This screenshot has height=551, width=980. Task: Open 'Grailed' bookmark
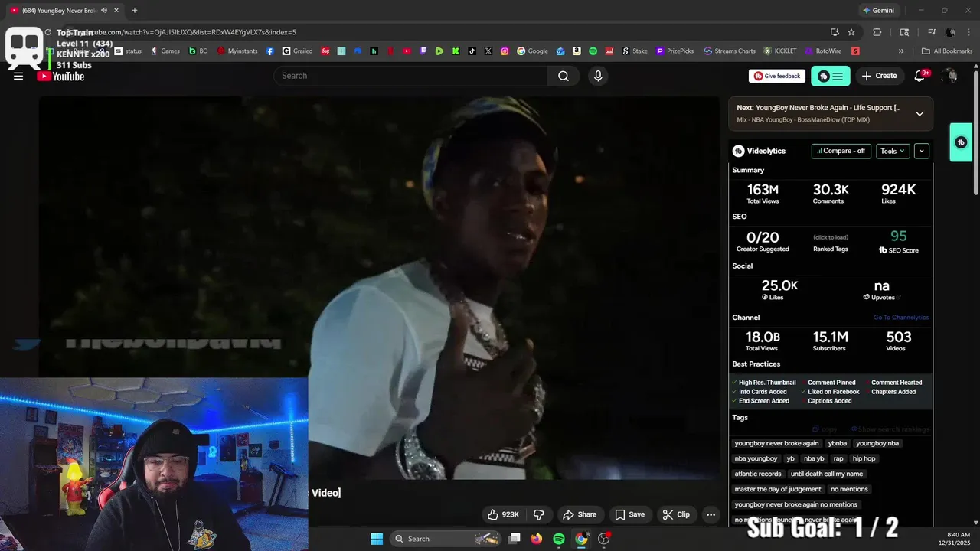(x=297, y=51)
